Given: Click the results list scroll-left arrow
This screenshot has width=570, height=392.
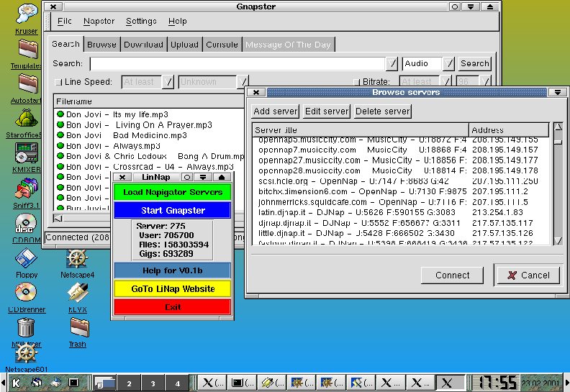Looking at the screenshot, I should point(58,218).
